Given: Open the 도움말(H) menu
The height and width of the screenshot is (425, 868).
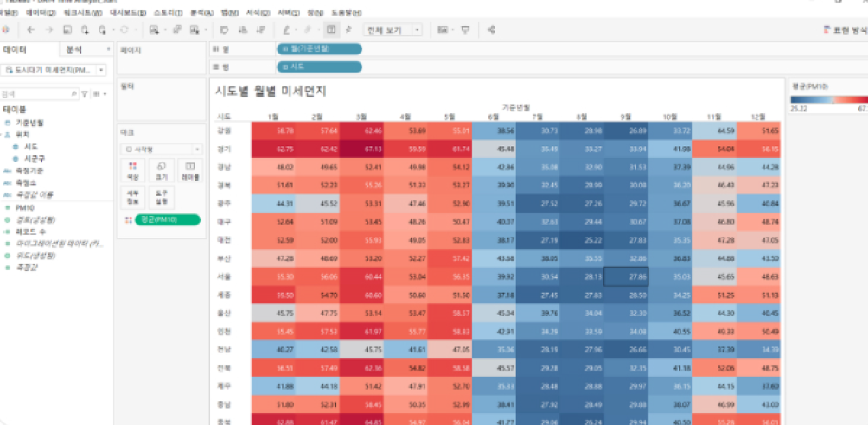Looking at the screenshot, I should (347, 12).
